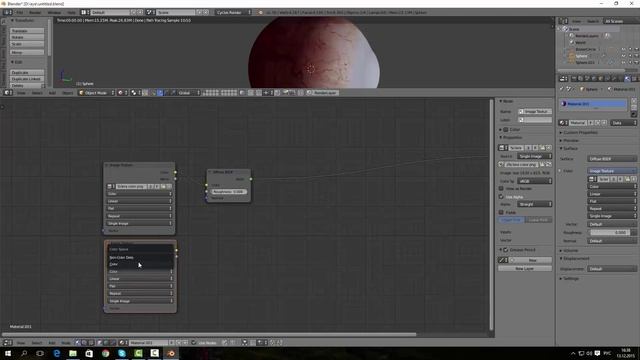
Task: Click the Duplicate Linked button
Action: click(x=27, y=79)
